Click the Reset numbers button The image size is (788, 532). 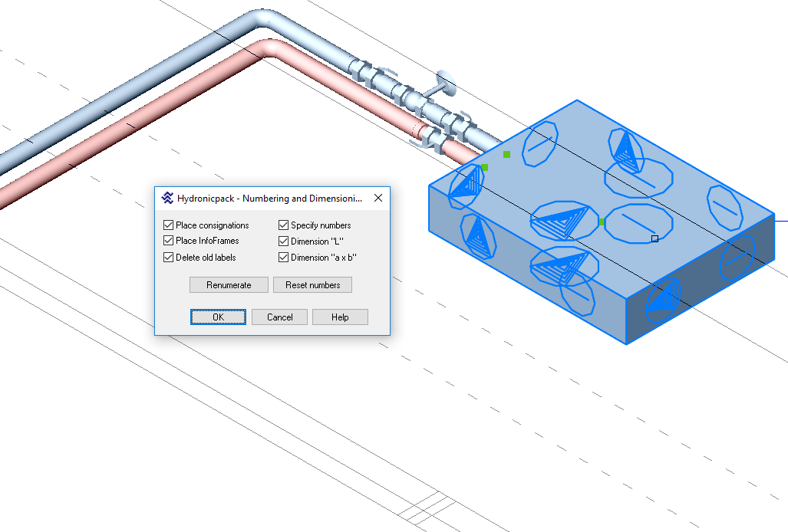click(x=312, y=285)
